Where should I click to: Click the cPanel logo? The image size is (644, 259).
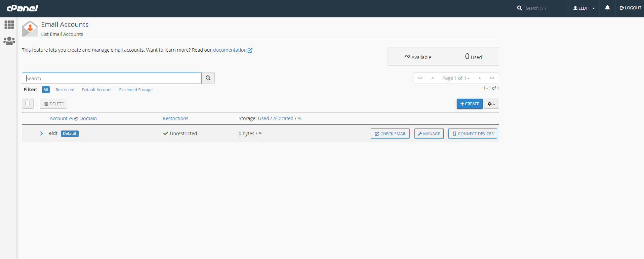click(x=23, y=8)
